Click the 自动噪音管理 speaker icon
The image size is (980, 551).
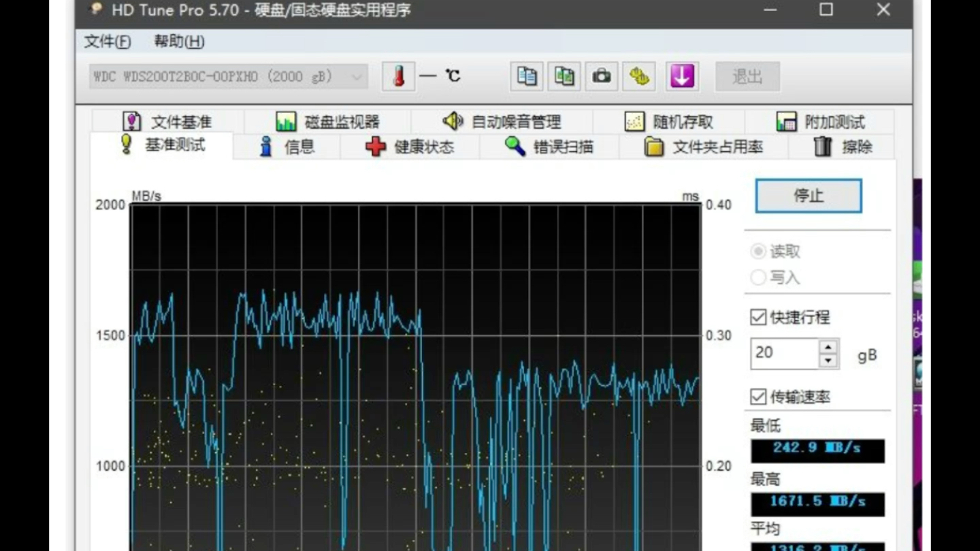click(453, 122)
